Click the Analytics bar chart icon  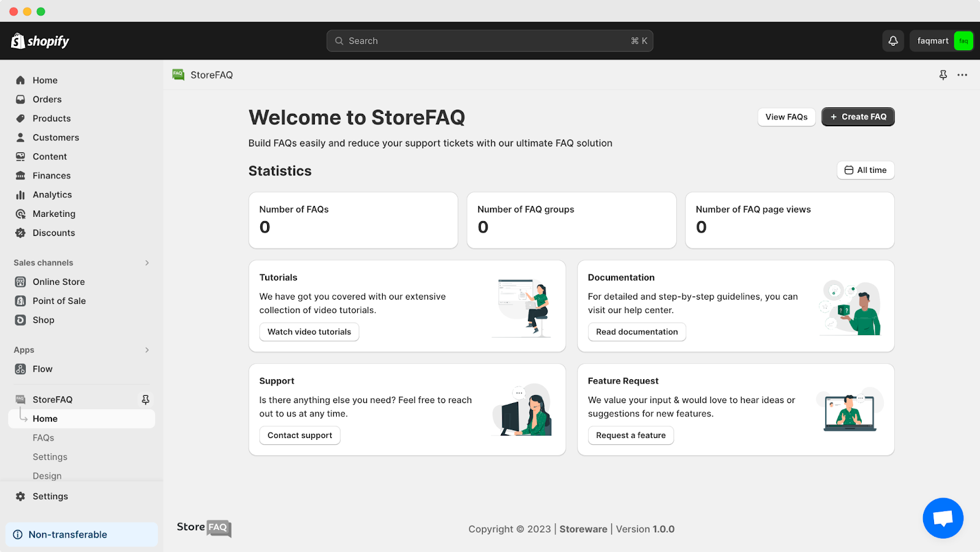pos(20,195)
